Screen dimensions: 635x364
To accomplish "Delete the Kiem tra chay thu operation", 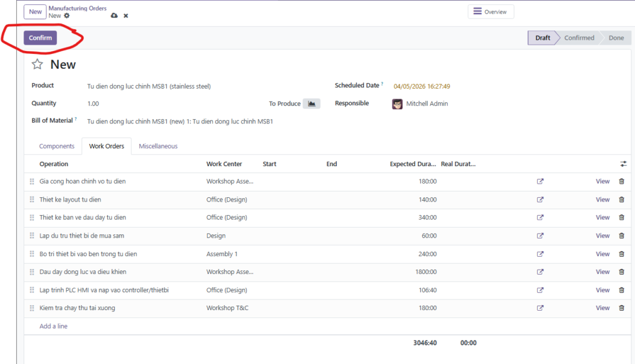I will coord(621,308).
